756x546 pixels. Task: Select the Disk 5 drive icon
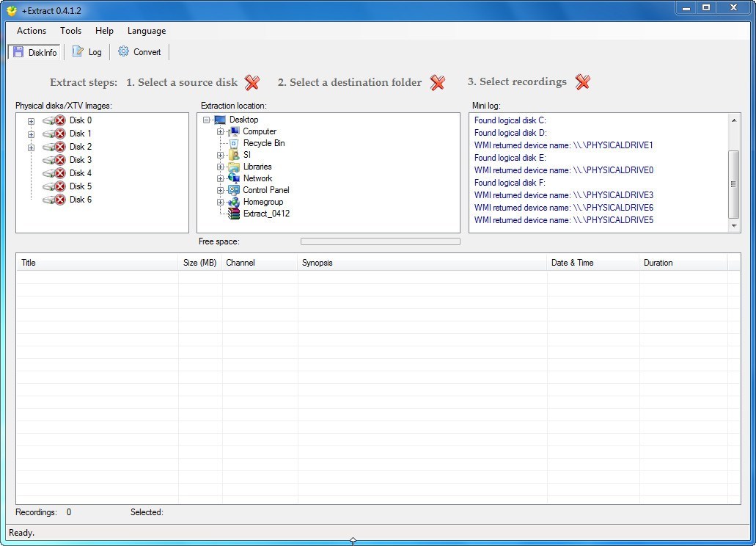[x=54, y=186]
